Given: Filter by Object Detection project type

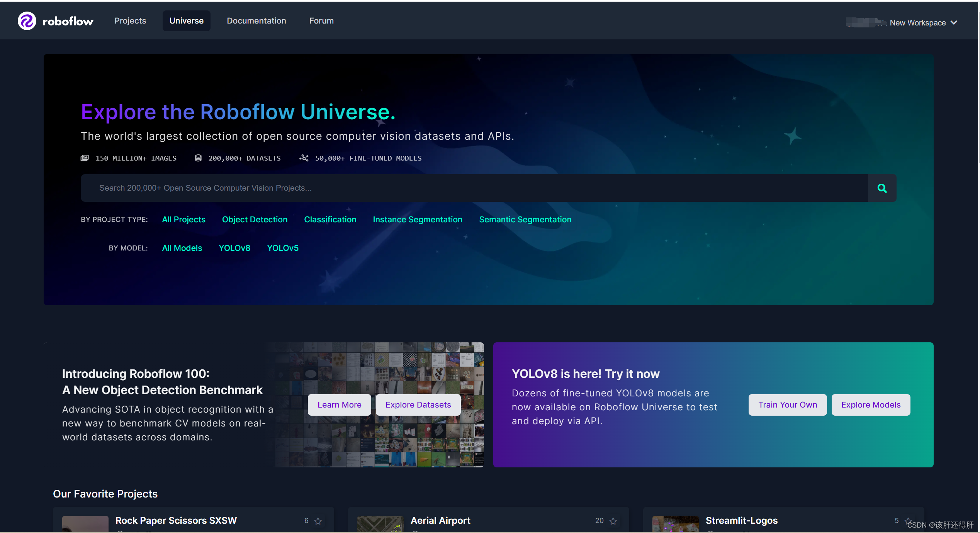Looking at the screenshot, I should point(255,220).
